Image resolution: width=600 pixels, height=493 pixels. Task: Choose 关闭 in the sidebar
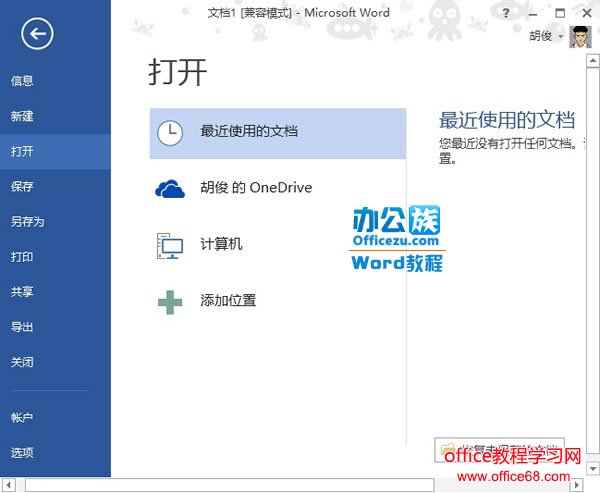[x=55, y=362]
